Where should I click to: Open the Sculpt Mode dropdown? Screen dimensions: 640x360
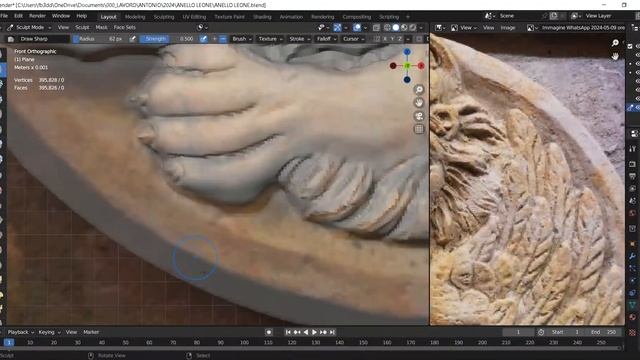pyautogui.click(x=29, y=27)
